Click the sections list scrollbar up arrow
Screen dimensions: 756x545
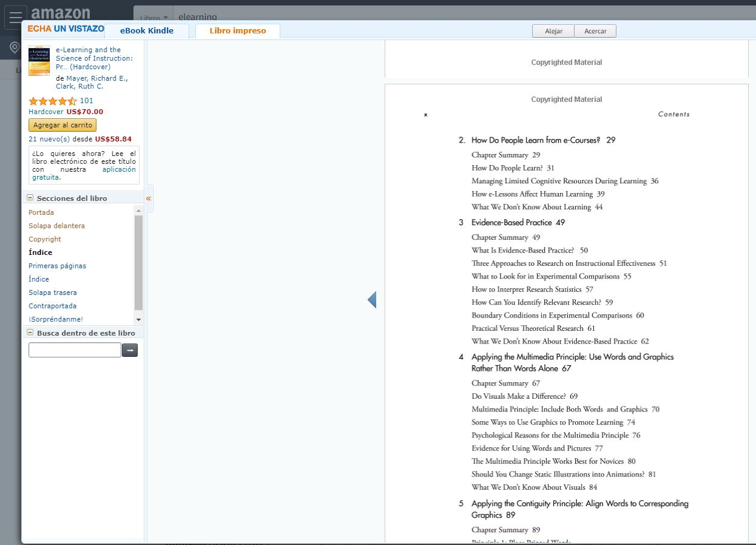tap(138, 211)
